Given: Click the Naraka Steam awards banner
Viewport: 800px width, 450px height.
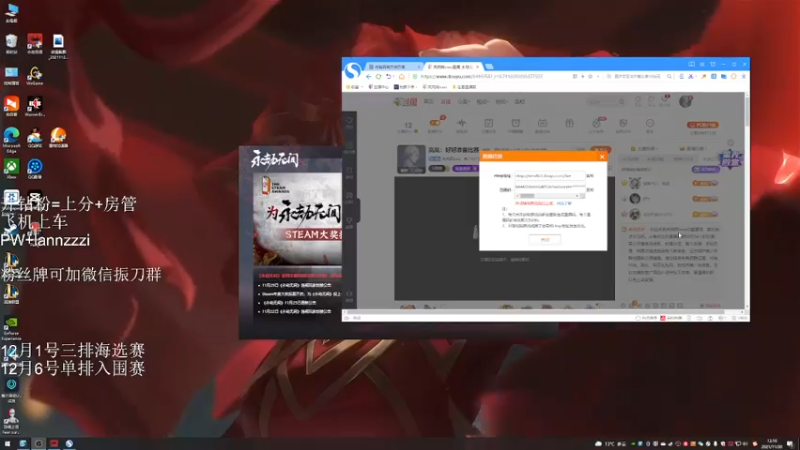Looking at the screenshot, I should (297, 219).
